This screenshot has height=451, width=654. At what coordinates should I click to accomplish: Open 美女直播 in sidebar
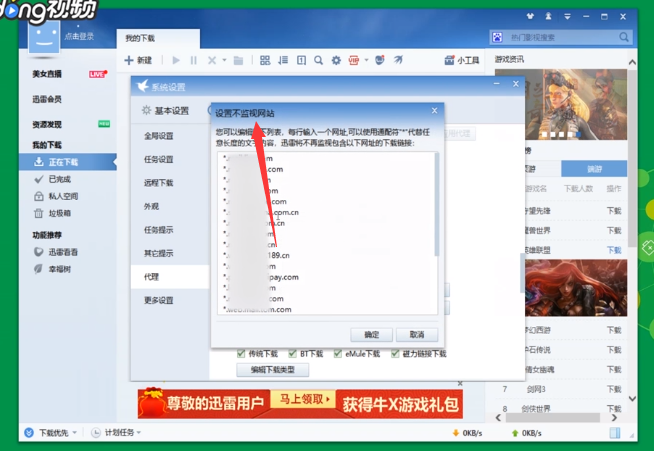(x=47, y=74)
